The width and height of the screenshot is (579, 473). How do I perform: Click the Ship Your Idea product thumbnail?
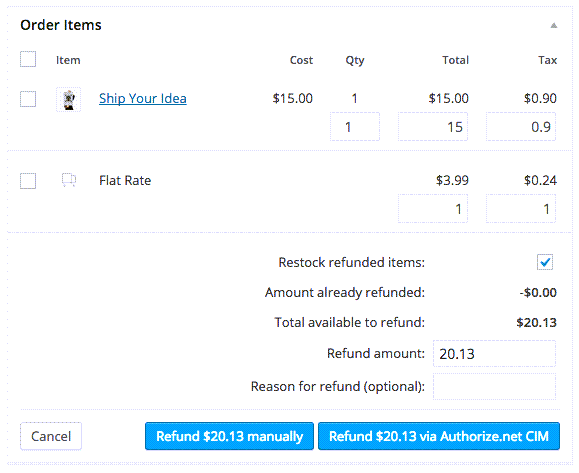point(68,99)
